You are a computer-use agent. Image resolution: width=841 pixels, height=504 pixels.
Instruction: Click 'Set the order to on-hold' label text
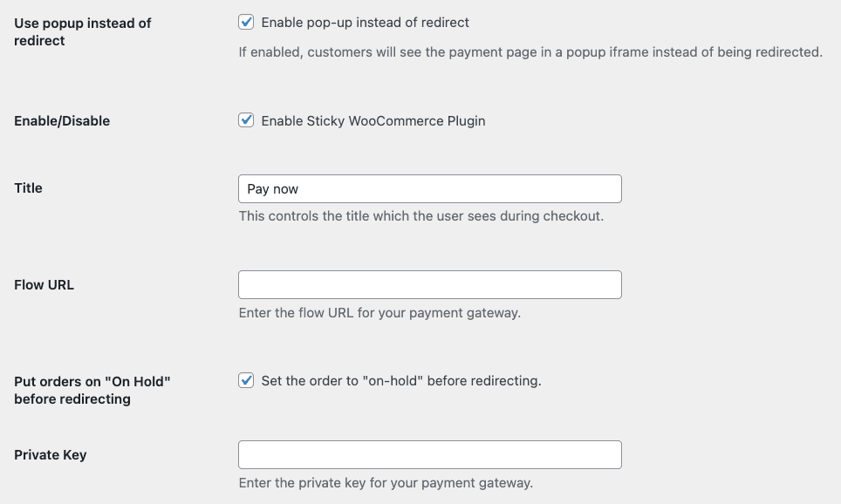(x=401, y=381)
